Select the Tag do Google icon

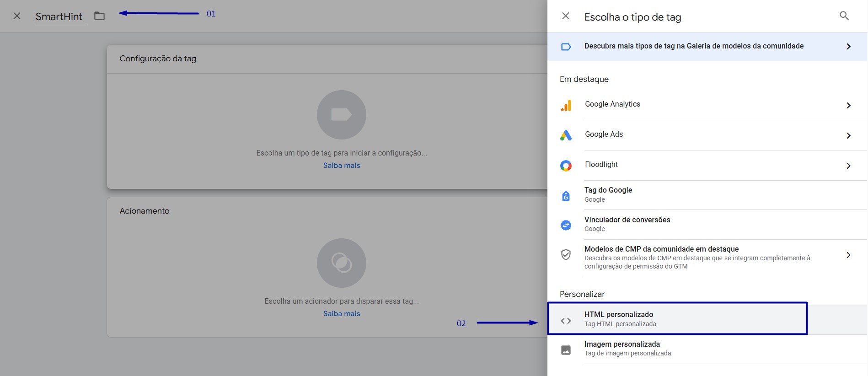[566, 196]
